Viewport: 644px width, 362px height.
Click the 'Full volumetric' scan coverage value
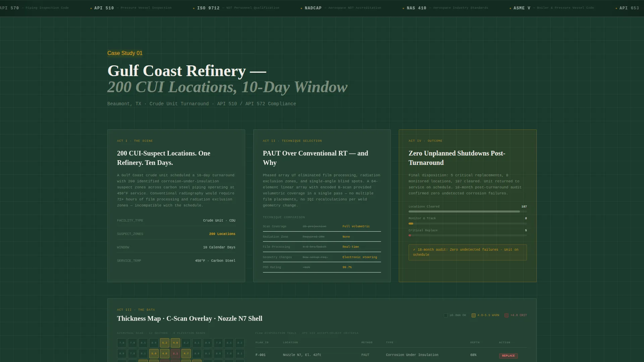(356, 227)
